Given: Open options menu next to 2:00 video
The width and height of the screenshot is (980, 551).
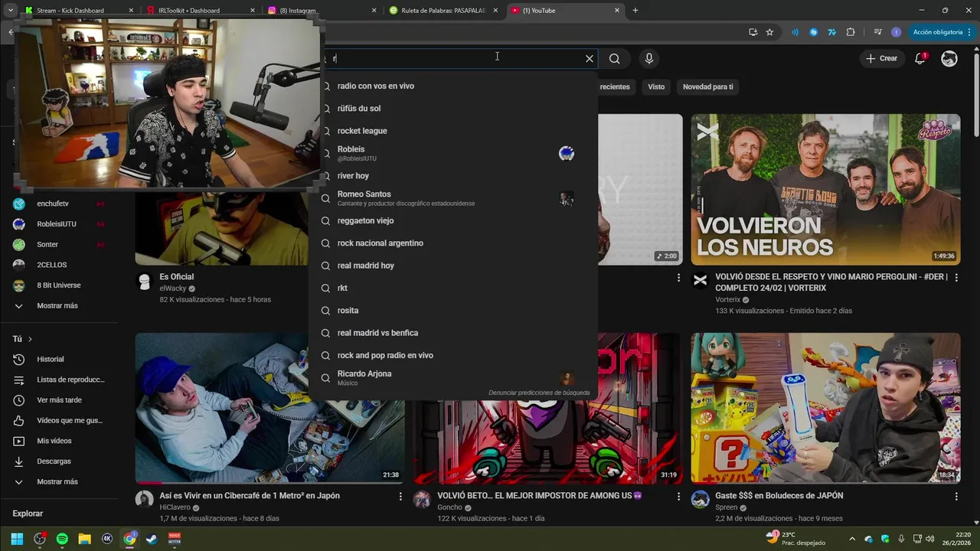Looking at the screenshot, I should coord(678,278).
